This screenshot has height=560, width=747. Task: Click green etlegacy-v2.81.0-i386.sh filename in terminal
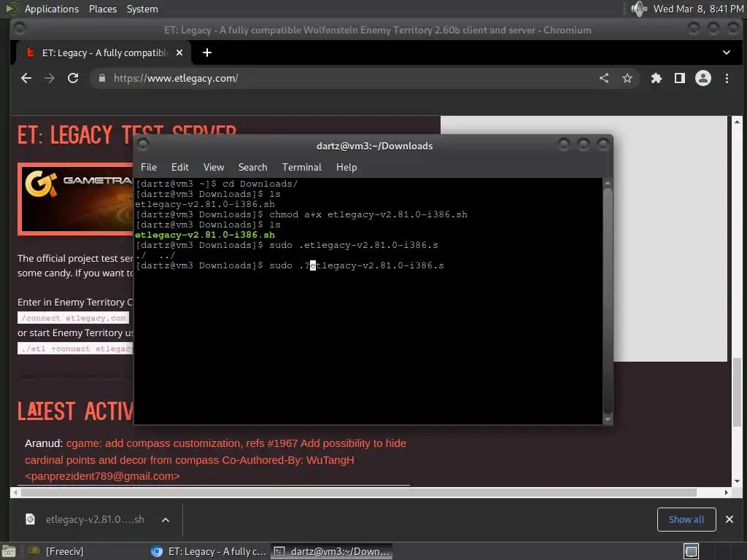point(205,235)
